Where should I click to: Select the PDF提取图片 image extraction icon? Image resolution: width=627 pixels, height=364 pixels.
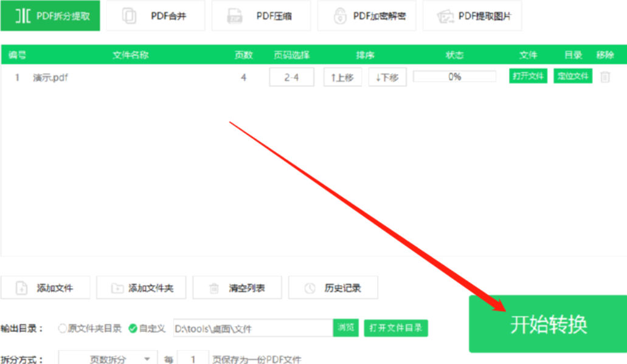[444, 15]
